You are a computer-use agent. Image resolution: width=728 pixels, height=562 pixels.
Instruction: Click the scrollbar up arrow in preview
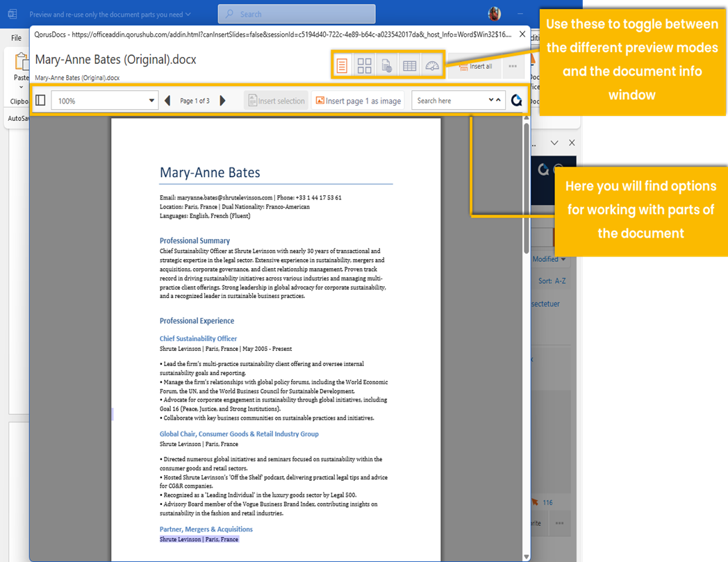[x=526, y=119]
